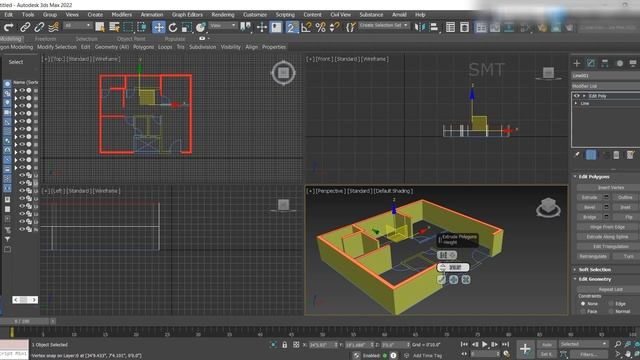Screen dimensions: 640x360
Task: Click Play Animation button
Action: (x=484, y=344)
